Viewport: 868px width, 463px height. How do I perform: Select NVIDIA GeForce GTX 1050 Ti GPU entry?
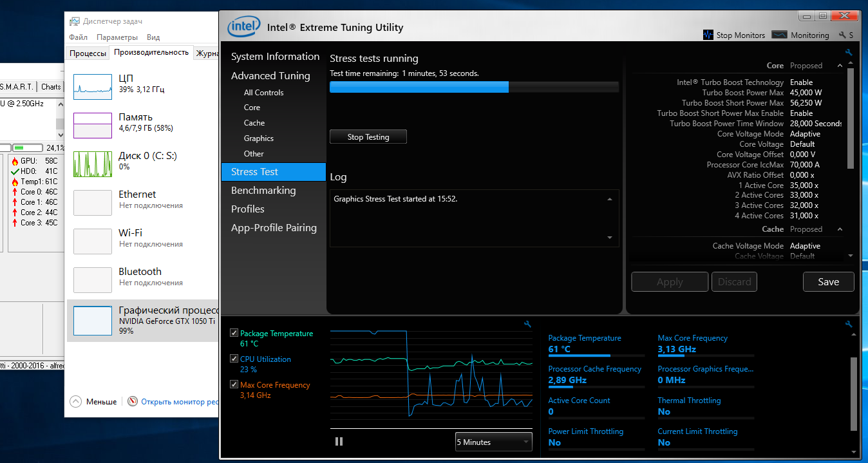coord(142,320)
